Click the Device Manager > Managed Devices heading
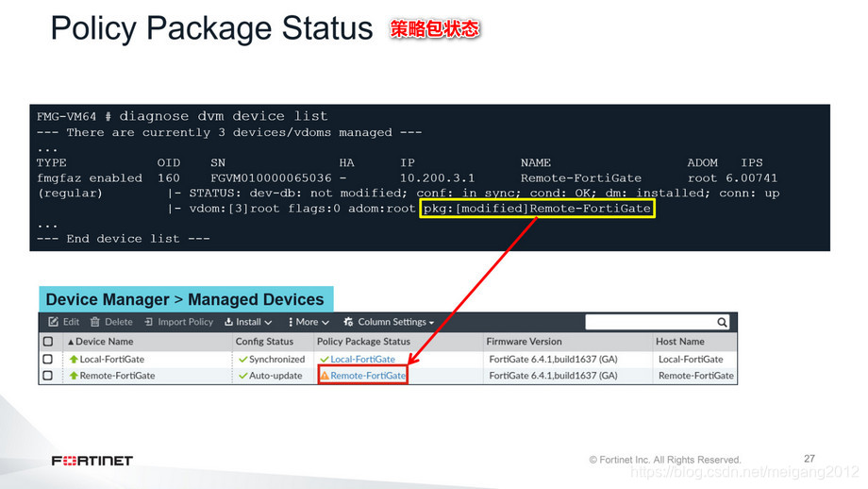Viewport: 868px width, 489px height. pyautogui.click(x=185, y=299)
